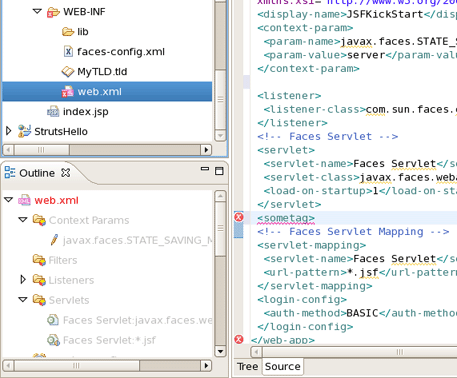Collapse the Context Params node

click(x=23, y=220)
